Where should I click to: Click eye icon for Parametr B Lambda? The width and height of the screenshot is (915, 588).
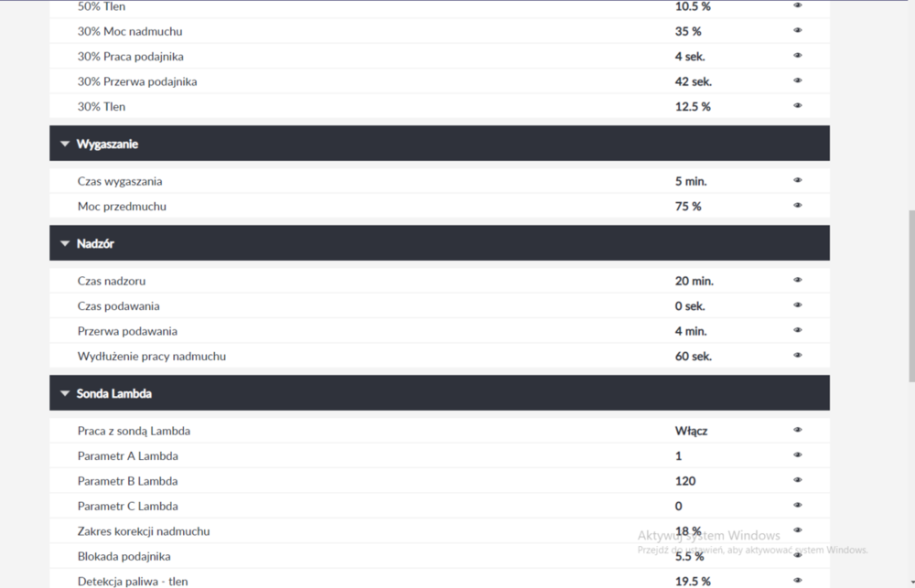[x=798, y=480]
